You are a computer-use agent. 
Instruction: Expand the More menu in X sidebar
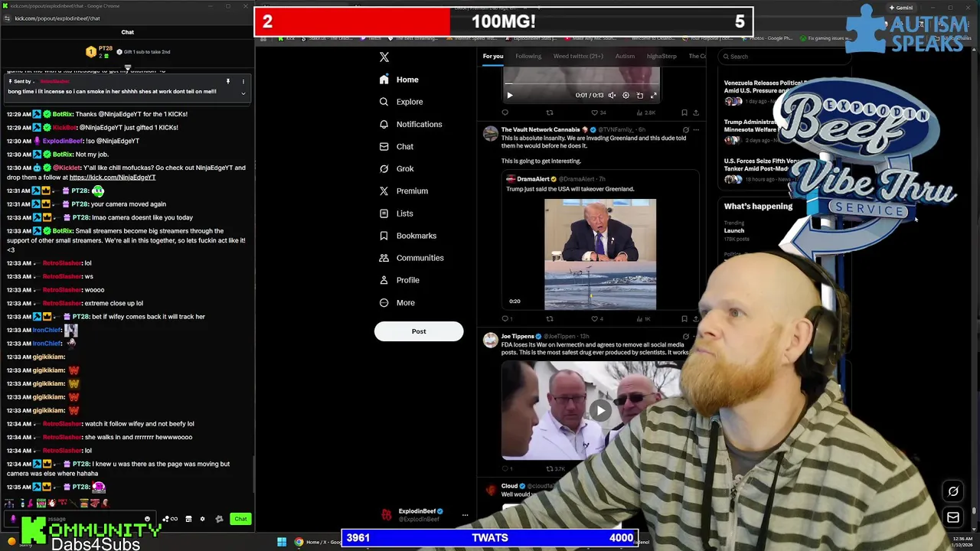[397, 302]
